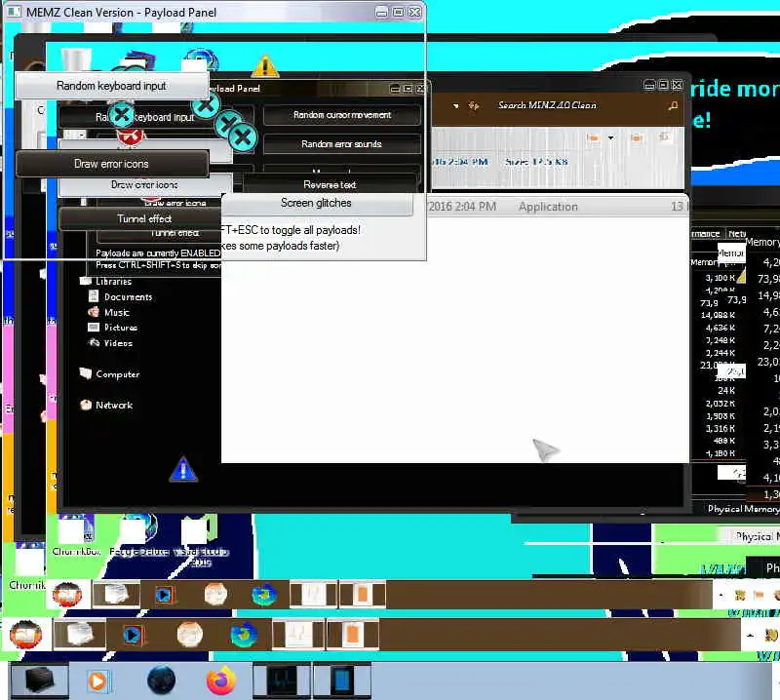
Task: Open the Visual Studio 2015 desktop icon
Action: [200, 540]
